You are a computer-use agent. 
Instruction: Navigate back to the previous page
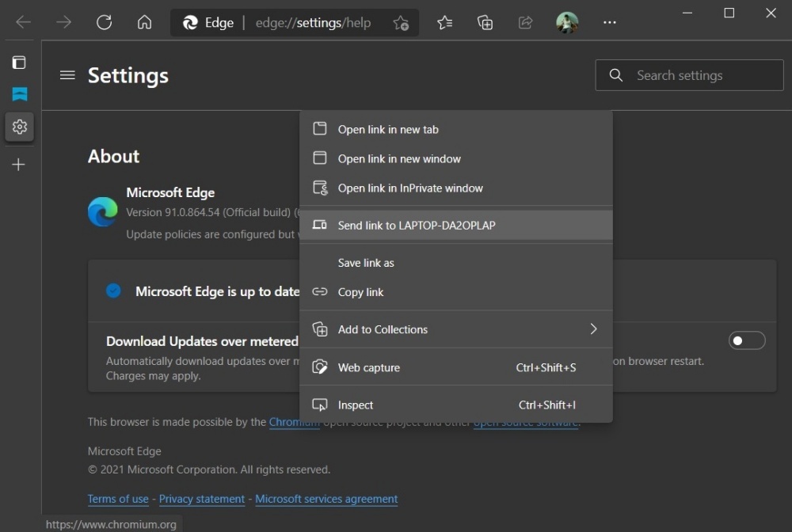pyautogui.click(x=22, y=22)
